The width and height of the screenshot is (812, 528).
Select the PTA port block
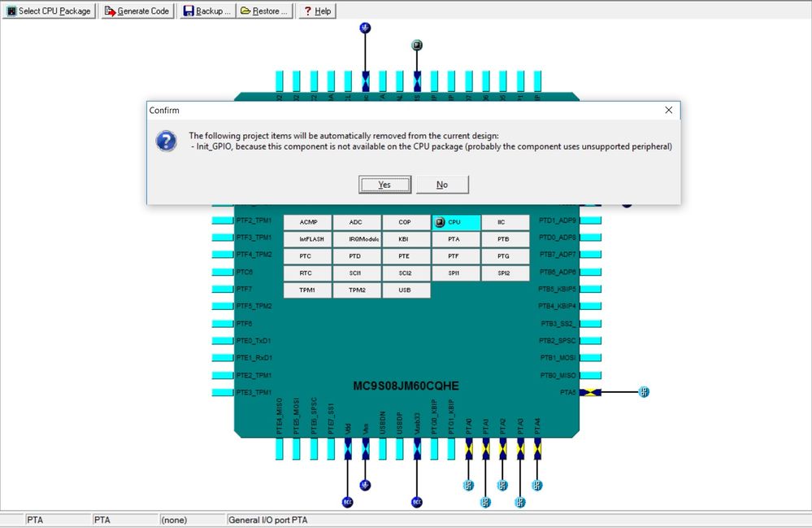(456, 239)
